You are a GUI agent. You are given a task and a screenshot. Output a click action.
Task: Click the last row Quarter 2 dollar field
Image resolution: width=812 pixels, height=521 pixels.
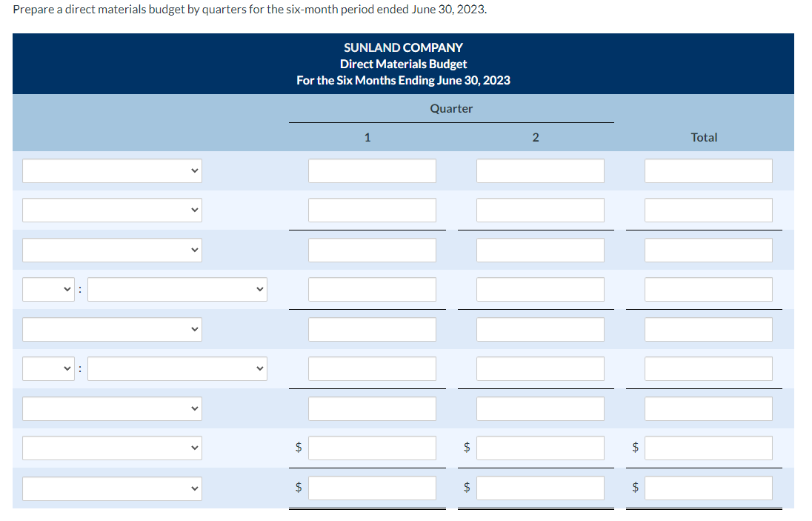pyautogui.click(x=540, y=488)
